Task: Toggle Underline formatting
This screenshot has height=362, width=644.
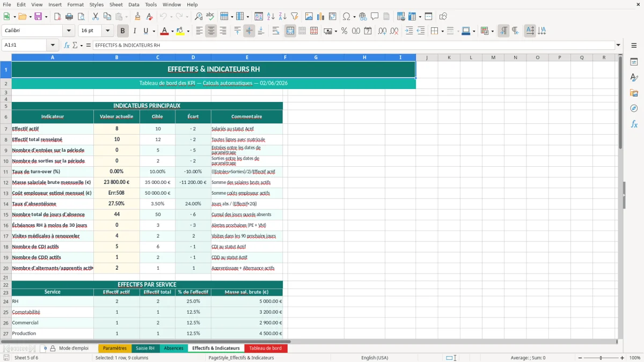Action: (x=145, y=31)
